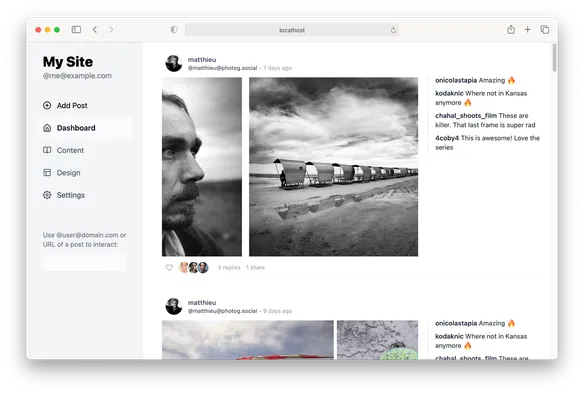This screenshot has width=584, height=394.
Task: Focus the localhost address bar
Action: pos(292,30)
